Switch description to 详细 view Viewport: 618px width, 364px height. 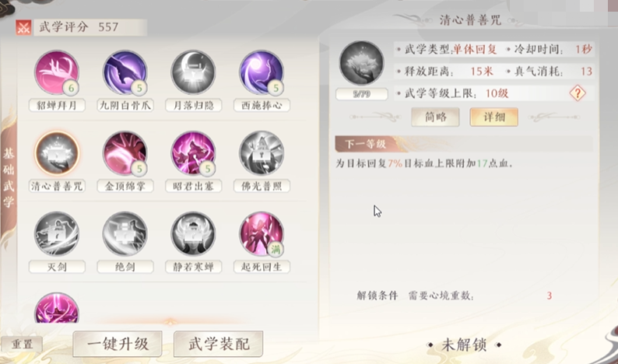coord(493,117)
